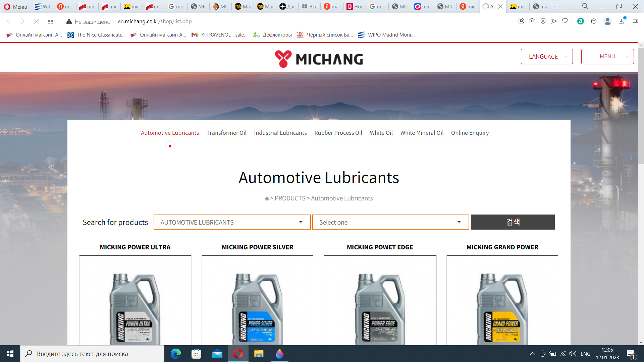The image size is (644, 362).
Task: Open the easy setup sliders icon
Action: coord(635,21)
